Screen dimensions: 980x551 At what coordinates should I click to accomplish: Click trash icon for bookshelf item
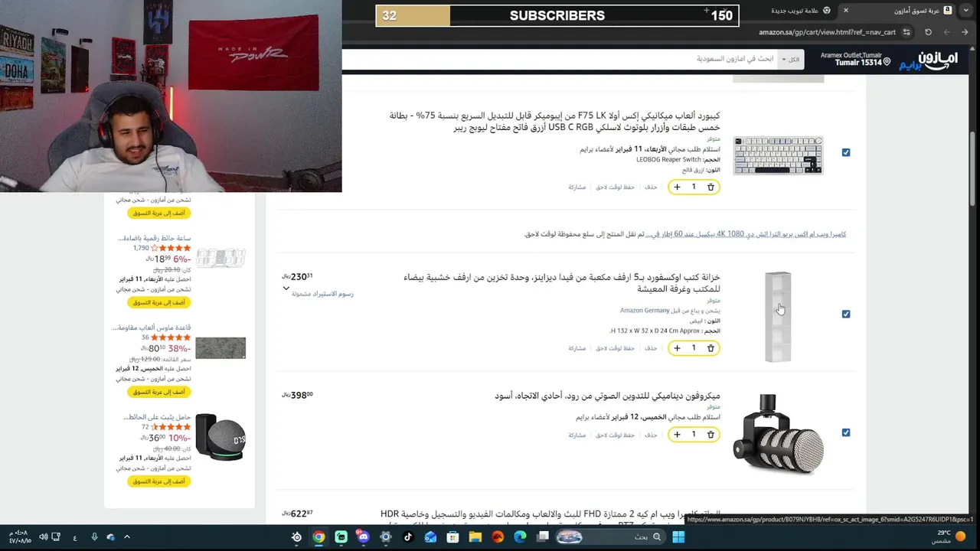click(x=710, y=348)
